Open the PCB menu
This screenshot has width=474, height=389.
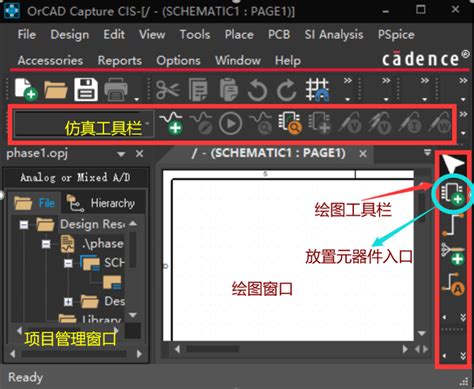[x=279, y=34]
